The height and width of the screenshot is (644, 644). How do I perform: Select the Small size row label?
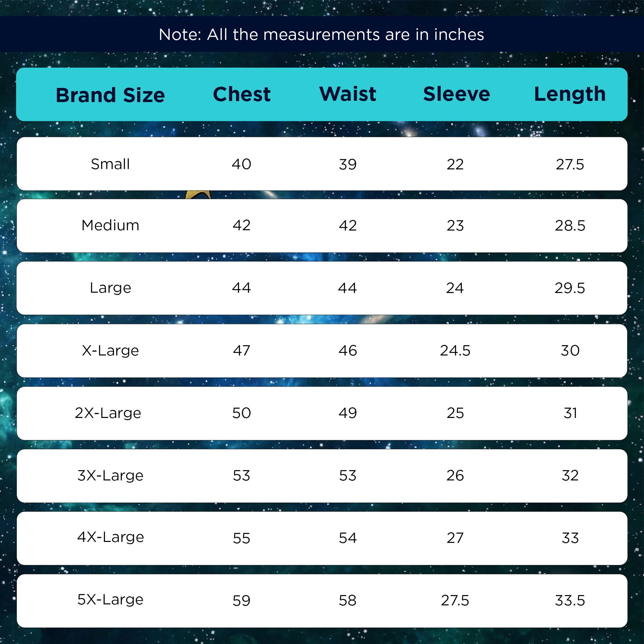110,164
